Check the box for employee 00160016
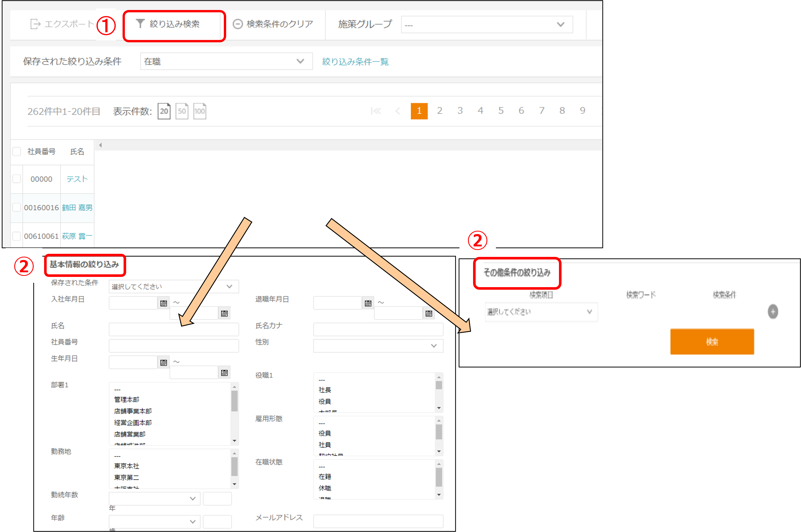 click(17, 207)
